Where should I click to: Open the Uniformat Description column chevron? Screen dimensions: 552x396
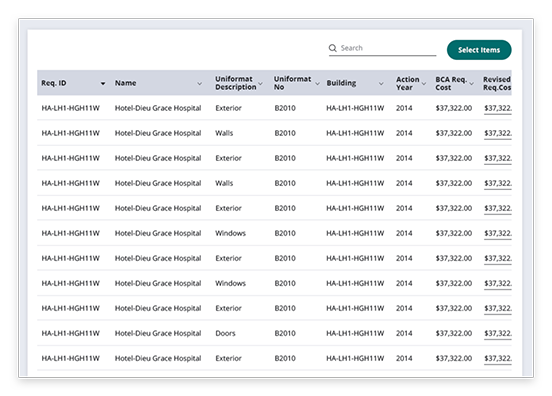pyautogui.click(x=261, y=83)
